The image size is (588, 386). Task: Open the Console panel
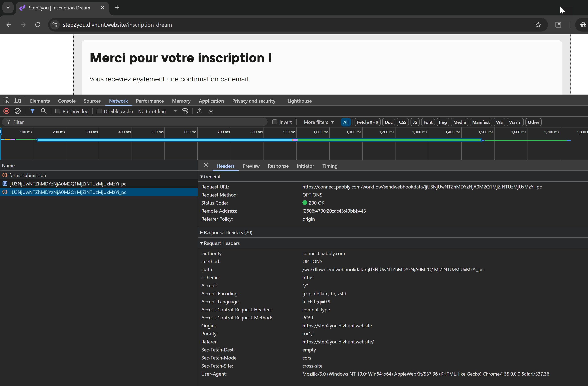click(67, 101)
